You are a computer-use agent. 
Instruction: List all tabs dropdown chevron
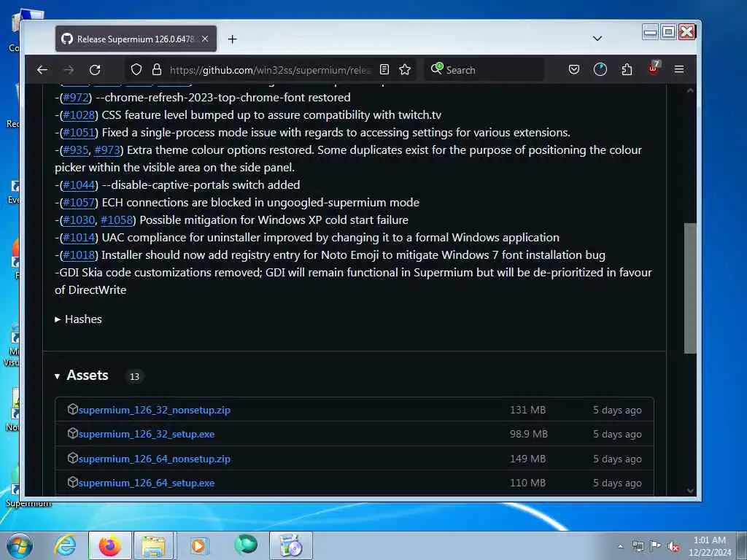point(597,39)
